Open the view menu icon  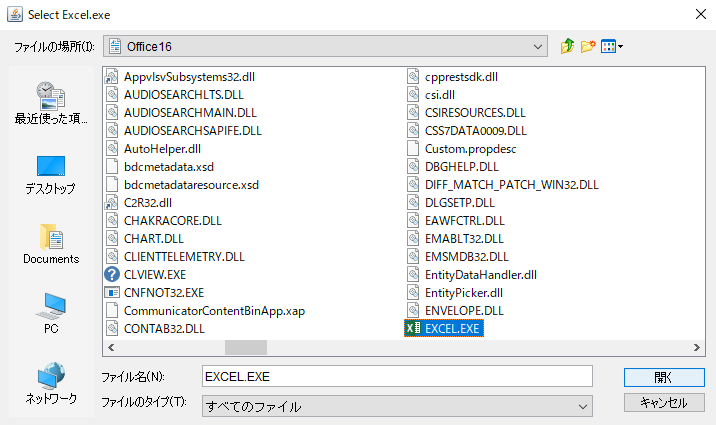coord(611,46)
